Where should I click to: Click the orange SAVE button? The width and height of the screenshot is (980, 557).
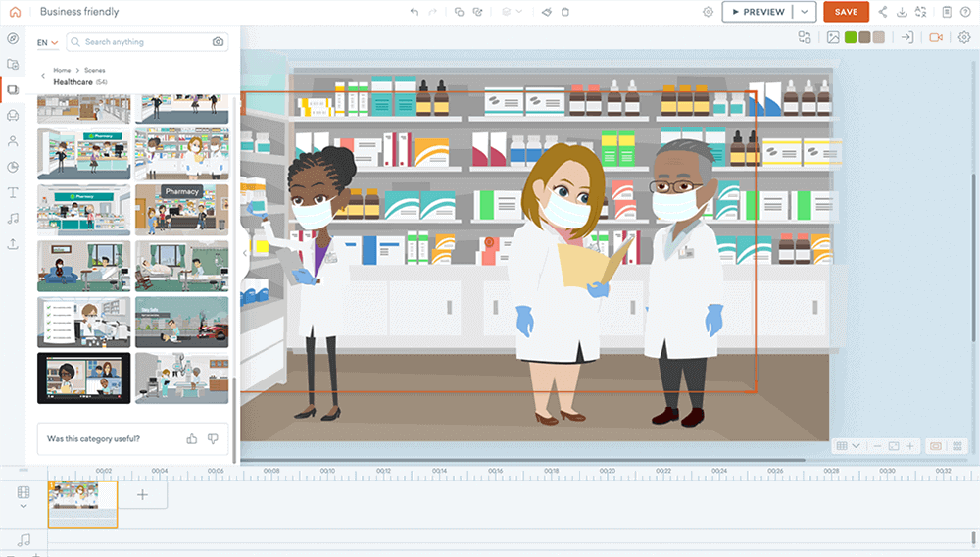click(846, 12)
